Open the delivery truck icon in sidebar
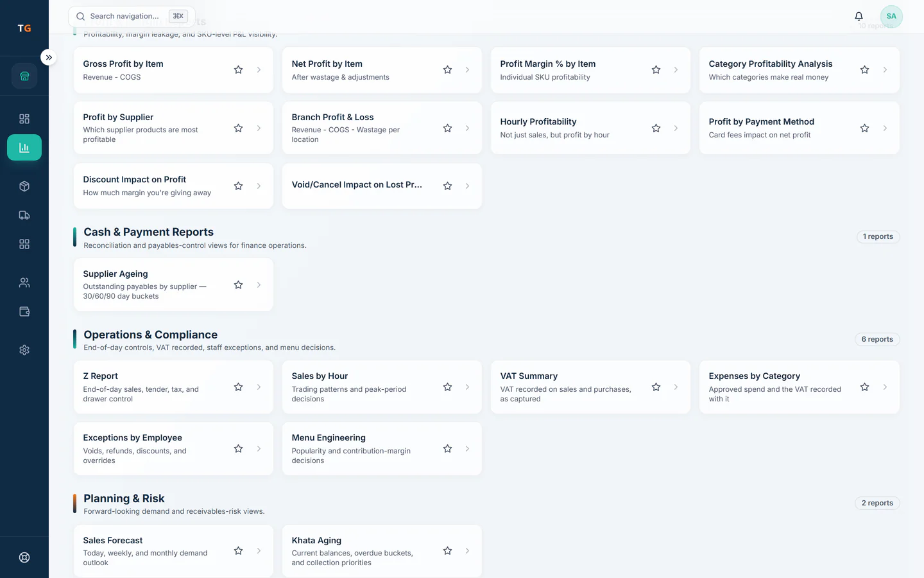Screen dimensions: 924x578 (24, 215)
